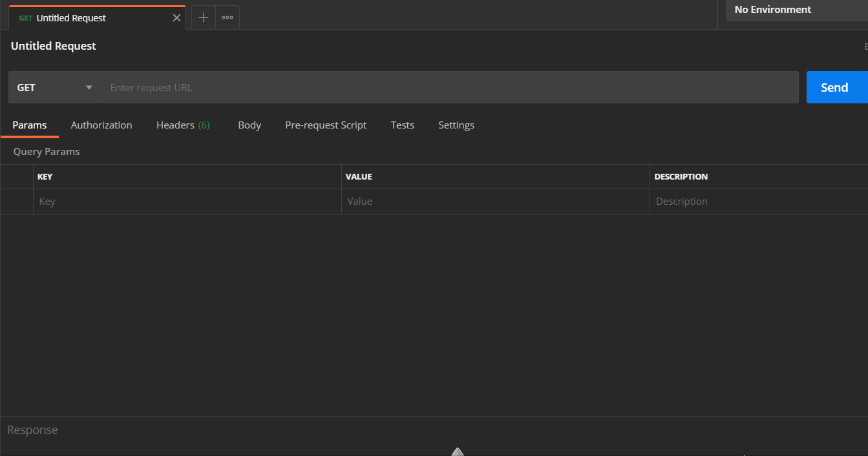
Task: Expand the response pane using the arrow handle
Action: [458, 451]
